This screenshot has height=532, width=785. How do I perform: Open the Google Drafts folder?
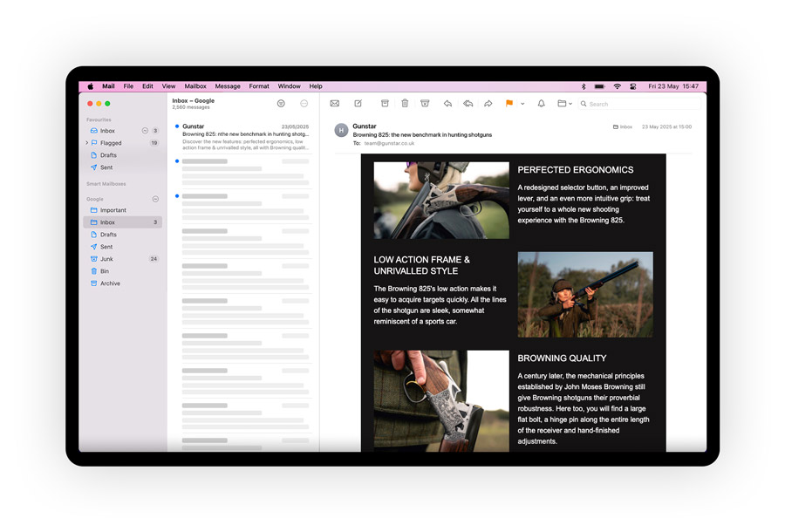[123, 235]
